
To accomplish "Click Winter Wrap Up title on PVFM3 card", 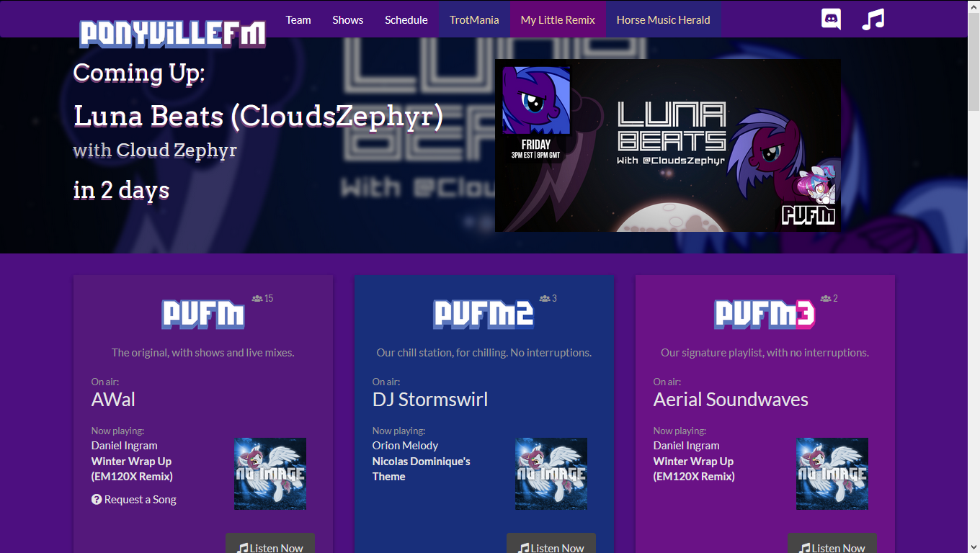I will click(694, 469).
